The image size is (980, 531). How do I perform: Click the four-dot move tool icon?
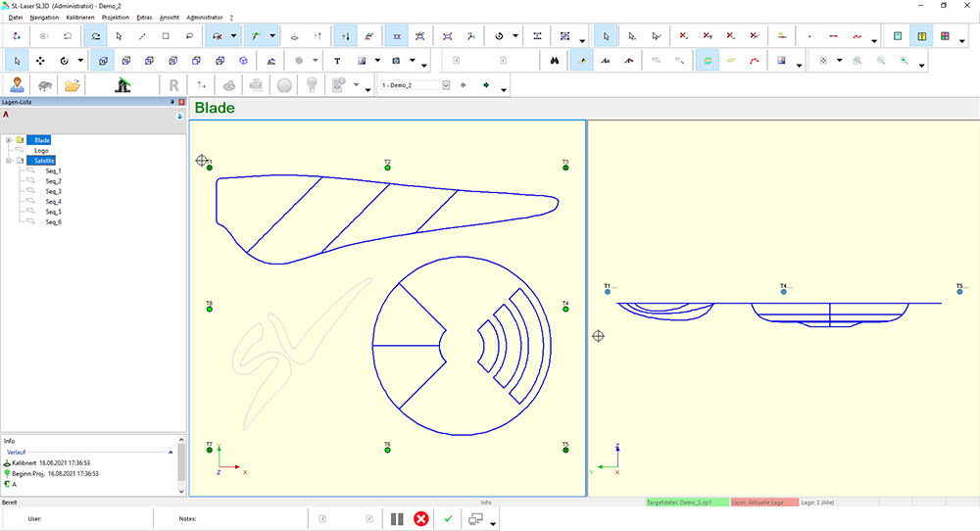(41, 61)
